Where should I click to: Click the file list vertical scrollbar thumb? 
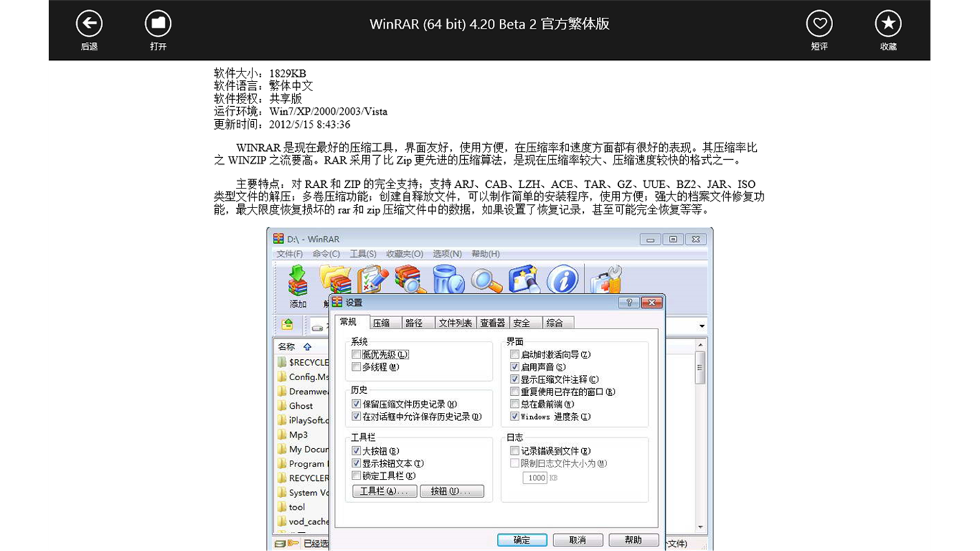point(700,368)
